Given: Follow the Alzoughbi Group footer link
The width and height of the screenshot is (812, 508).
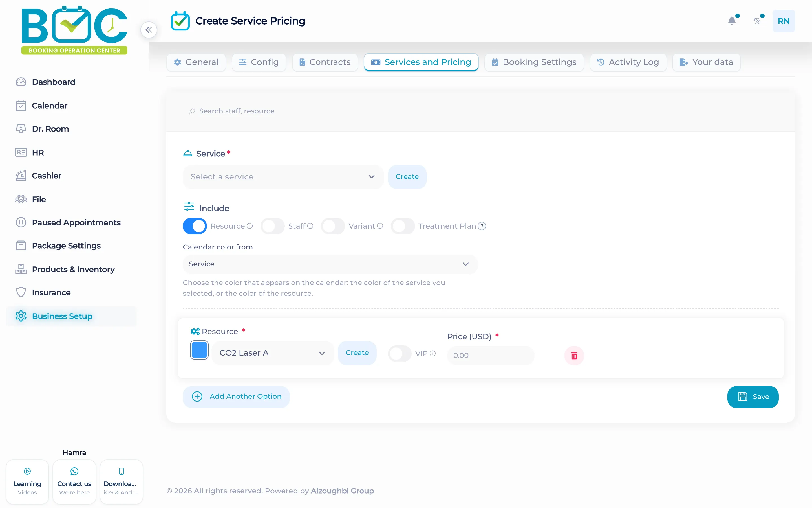Looking at the screenshot, I should pyautogui.click(x=342, y=491).
